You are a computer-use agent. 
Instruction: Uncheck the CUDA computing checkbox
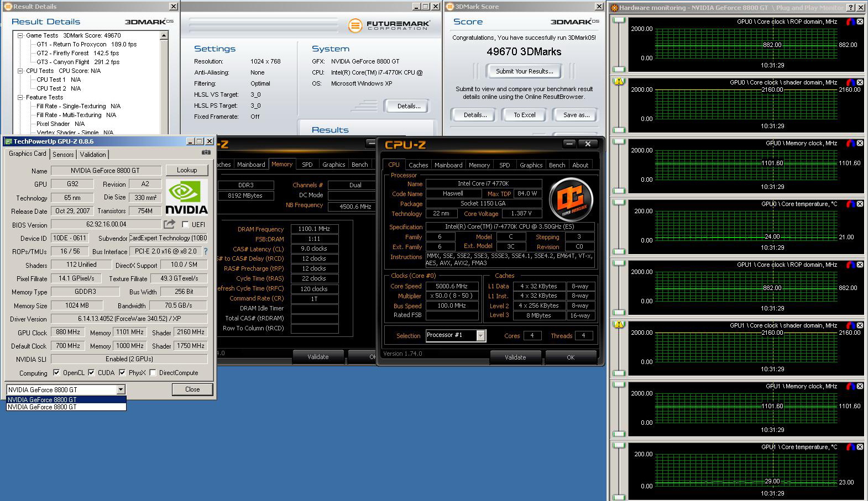[91, 373]
